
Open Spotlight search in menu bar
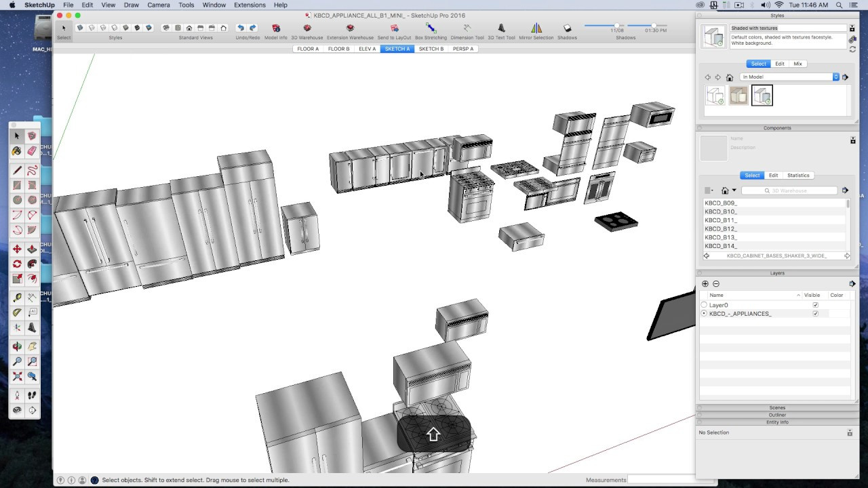click(840, 5)
